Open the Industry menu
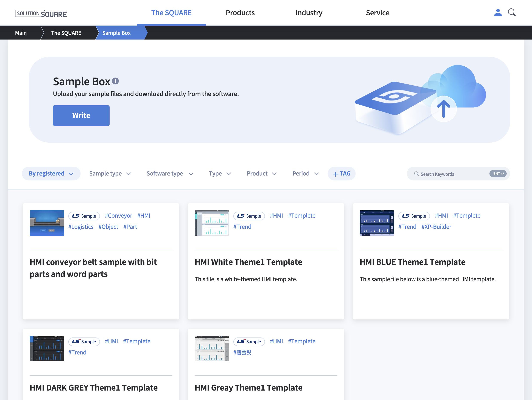This screenshot has height=400, width=532. coord(309,13)
